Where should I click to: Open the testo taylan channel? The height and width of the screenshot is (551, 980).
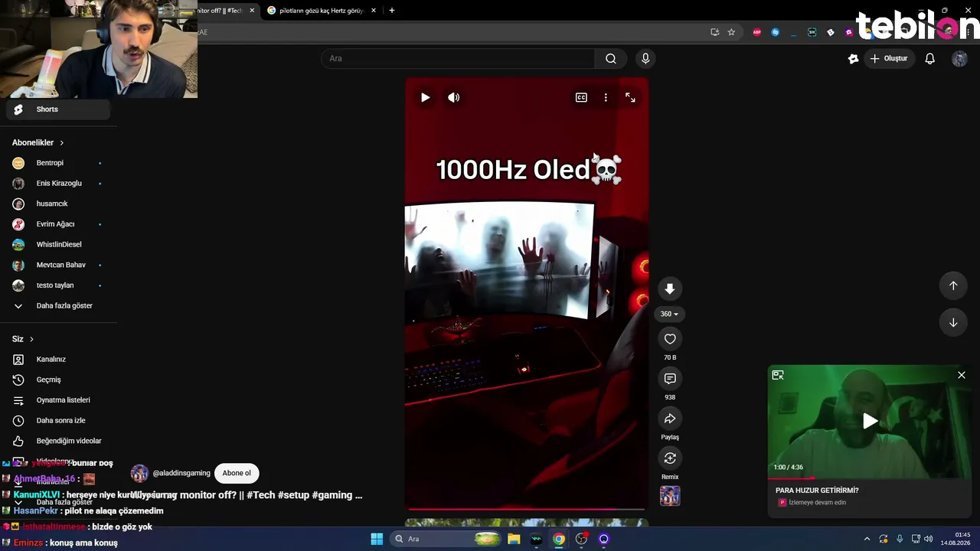(58, 285)
